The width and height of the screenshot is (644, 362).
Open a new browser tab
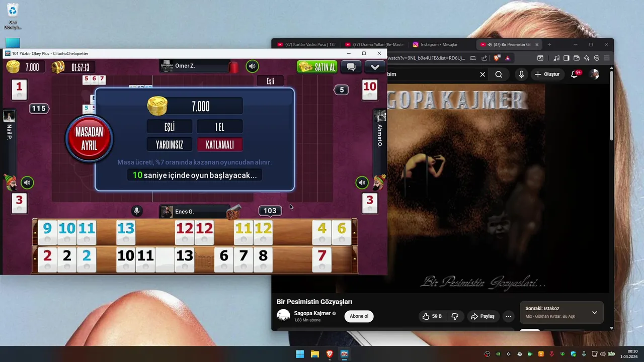[549, 45]
